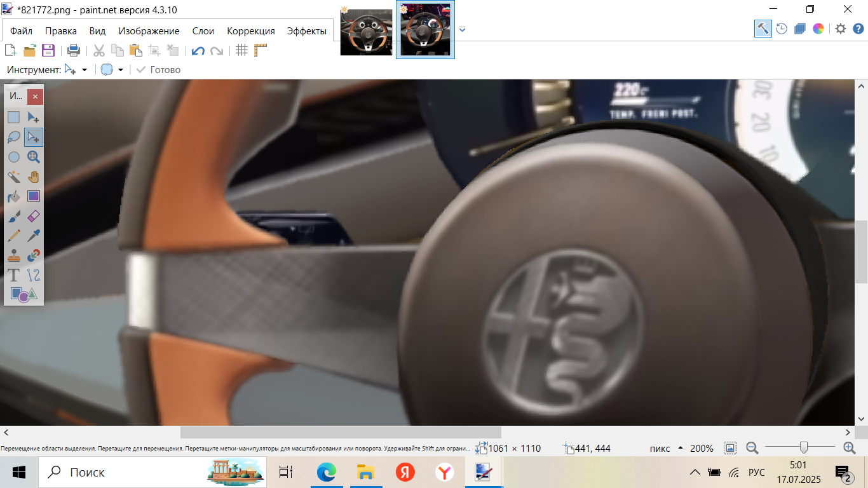Open the measurement units dropdown пикс

(x=681, y=448)
